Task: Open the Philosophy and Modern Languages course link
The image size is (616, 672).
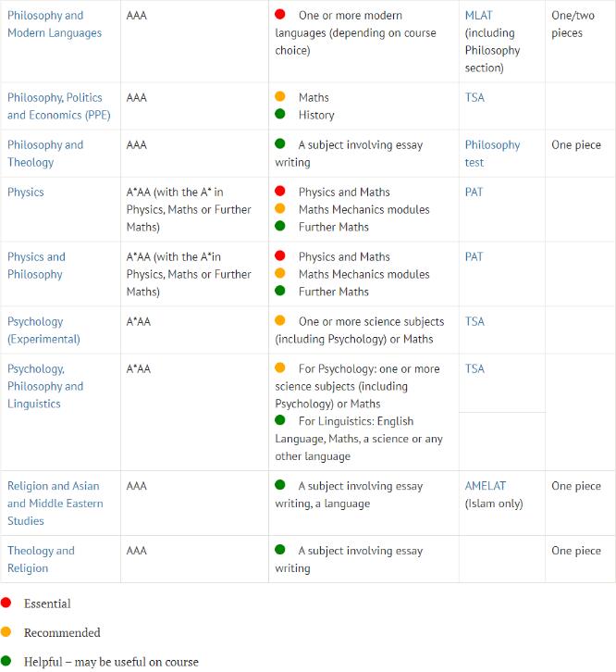Action: tap(54, 24)
